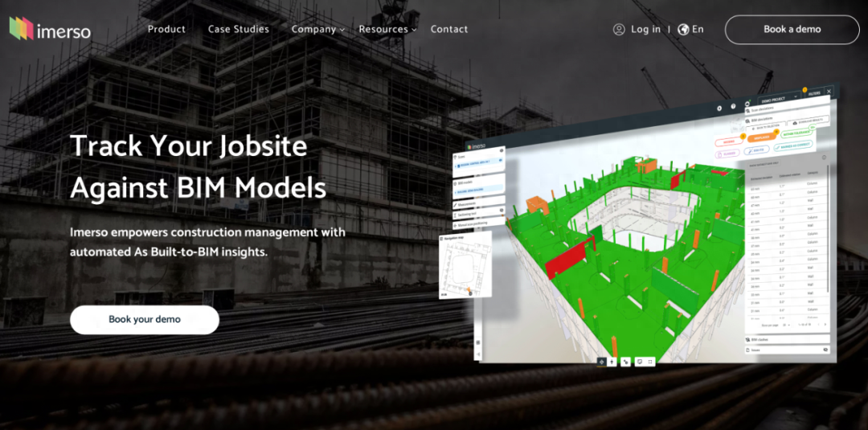The width and height of the screenshot is (868, 430).
Task: Go to the previous table page arrow
Action: [x=819, y=324]
